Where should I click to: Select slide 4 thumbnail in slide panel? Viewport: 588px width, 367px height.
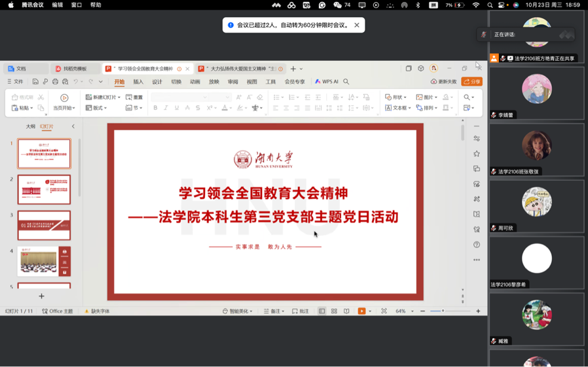(x=44, y=261)
